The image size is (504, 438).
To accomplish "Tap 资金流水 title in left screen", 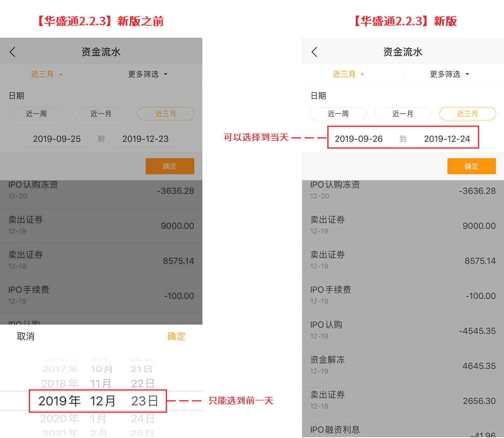I will [x=101, y=52].
